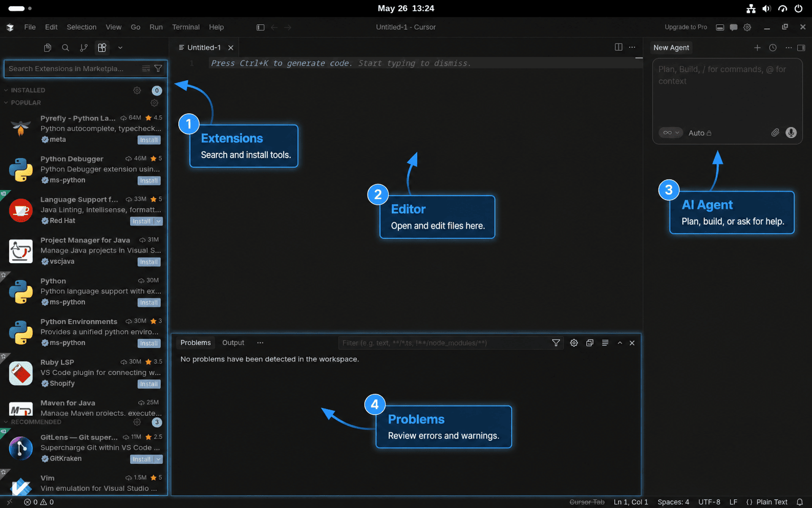Click the Pyrefly extension logo
The image size is (812, 508).
20,128
